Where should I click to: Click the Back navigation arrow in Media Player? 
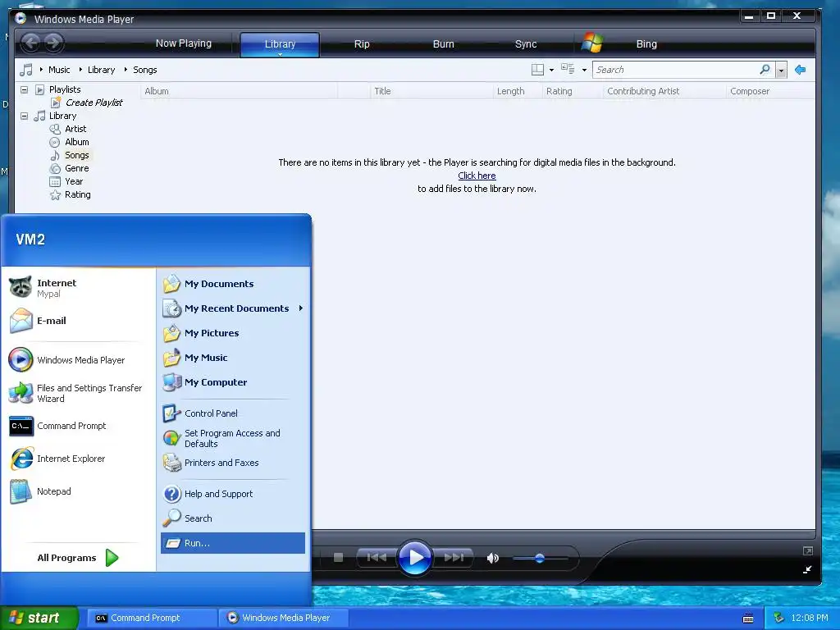tap(31, 43)
